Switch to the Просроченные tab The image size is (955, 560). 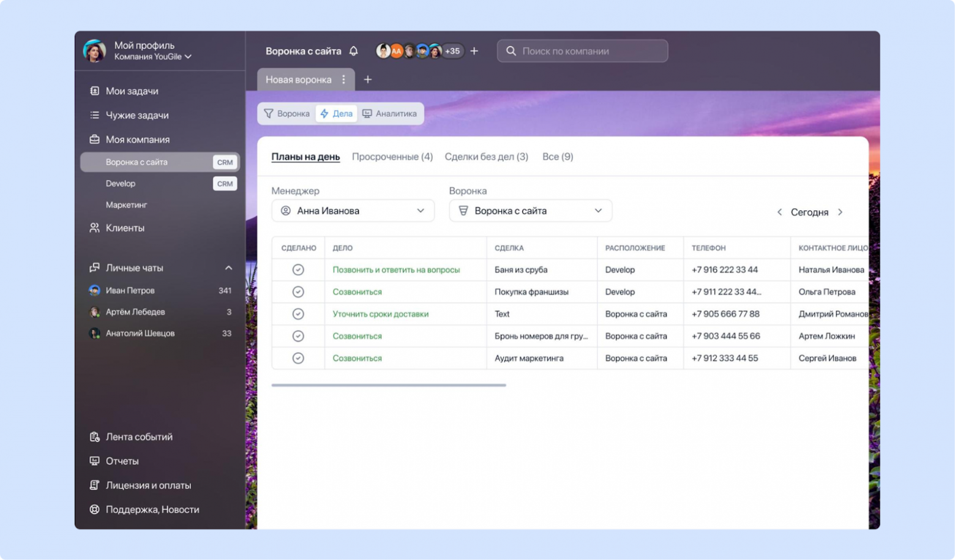coord(392,156)
